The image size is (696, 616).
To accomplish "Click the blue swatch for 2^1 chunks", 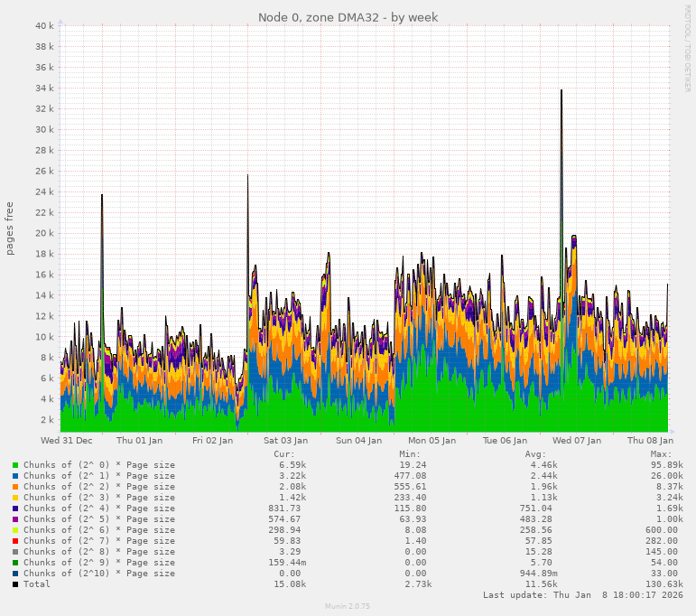I will tap(15, 476).
